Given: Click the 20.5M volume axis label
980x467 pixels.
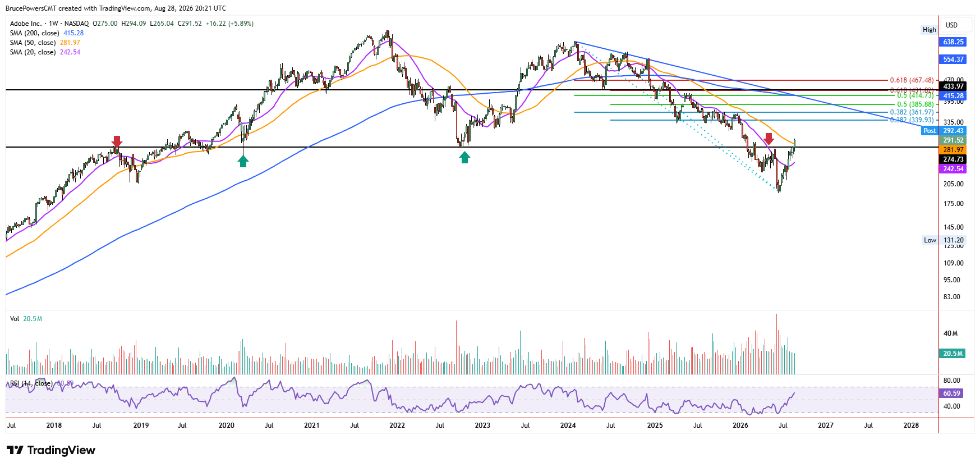Looking at the screenshot, I should click(953, 354).
